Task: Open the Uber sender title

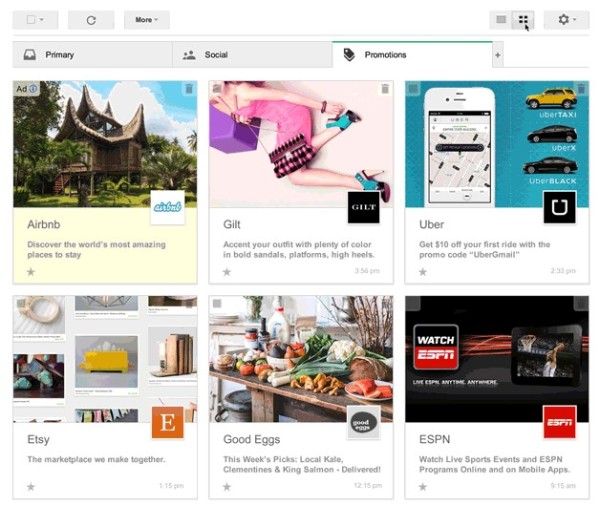Action: click(x=432, y=224)
